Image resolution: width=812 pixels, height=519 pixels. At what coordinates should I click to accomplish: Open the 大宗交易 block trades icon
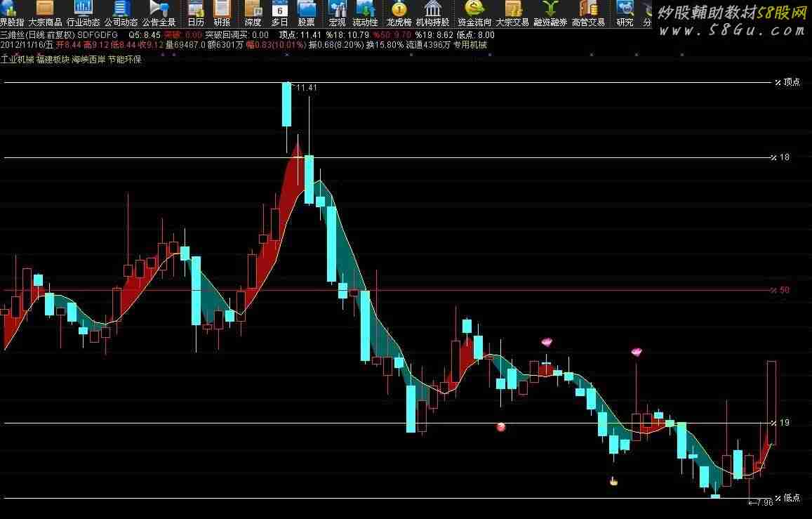(x=513, y=13)
